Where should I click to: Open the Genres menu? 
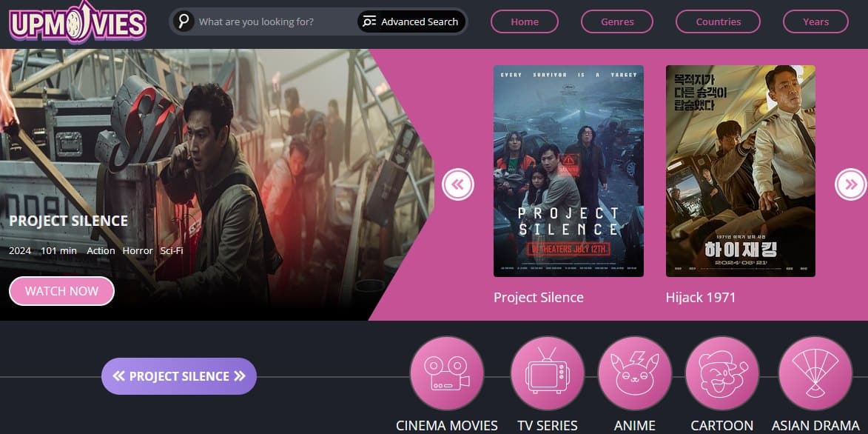tap(617, 21)
